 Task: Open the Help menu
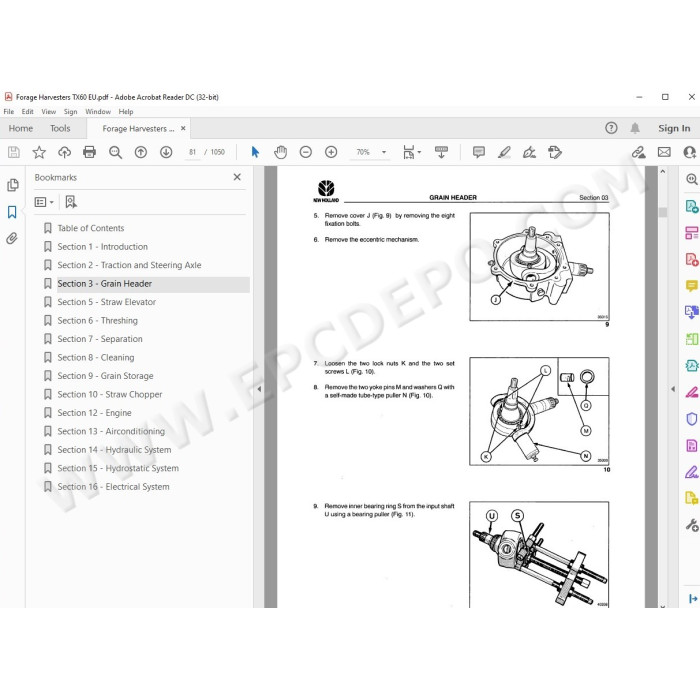coord(126,112)
